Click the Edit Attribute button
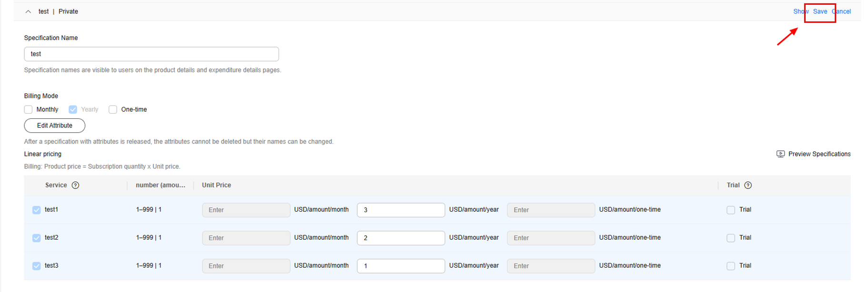The image size is (868, 292). click(x=55, y=126)
